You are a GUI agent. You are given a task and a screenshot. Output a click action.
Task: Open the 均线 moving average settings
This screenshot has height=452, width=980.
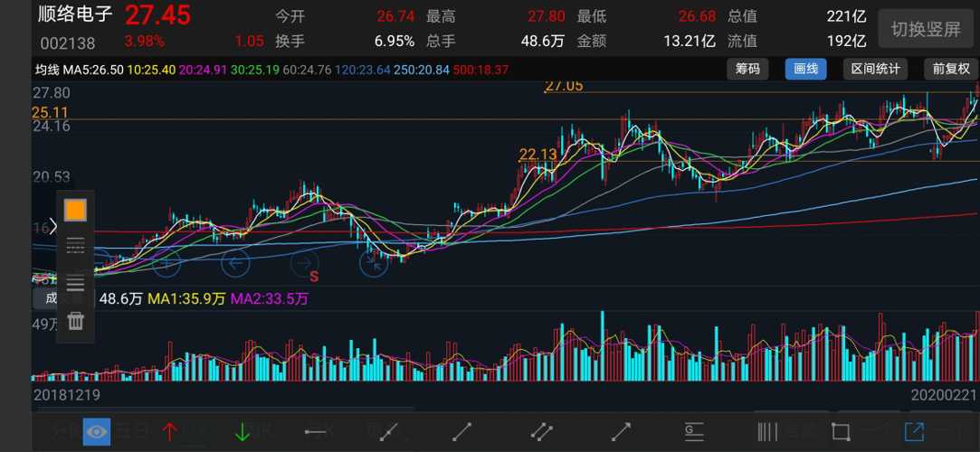coord(47,70)
